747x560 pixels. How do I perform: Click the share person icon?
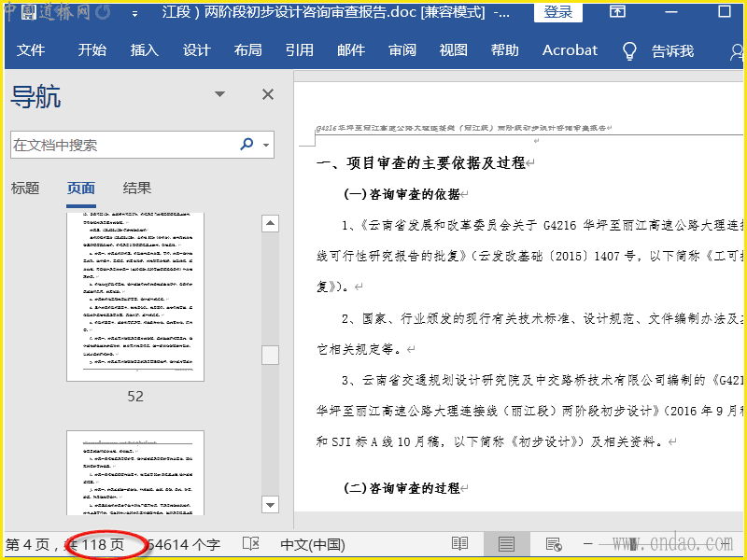tap(737, 51)
